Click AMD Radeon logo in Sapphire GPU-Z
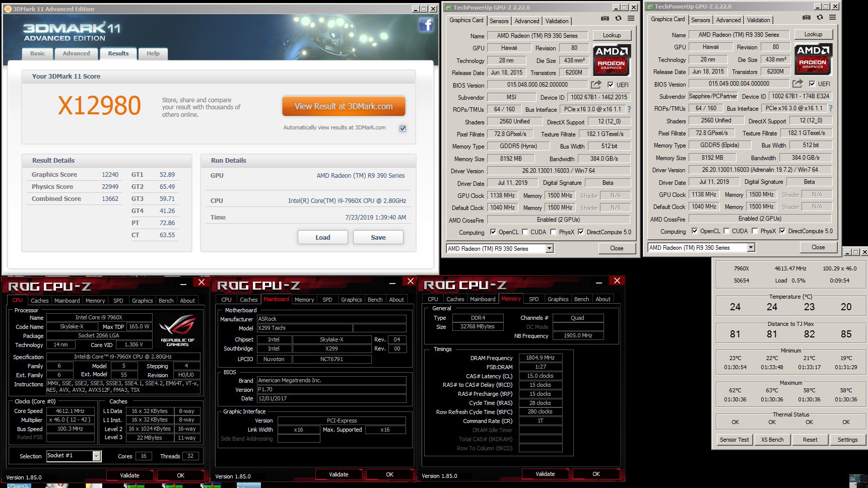 pyautogui.click(x=813, y=59)
